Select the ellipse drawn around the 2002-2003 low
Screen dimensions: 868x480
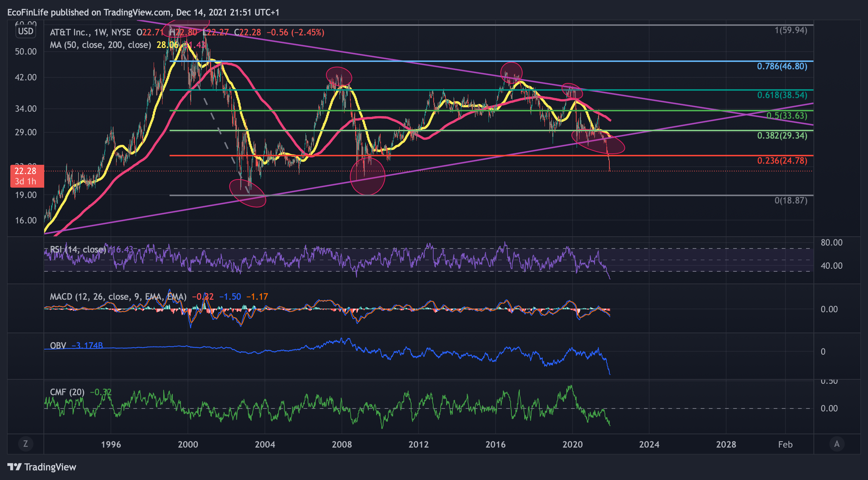[247, 193]
